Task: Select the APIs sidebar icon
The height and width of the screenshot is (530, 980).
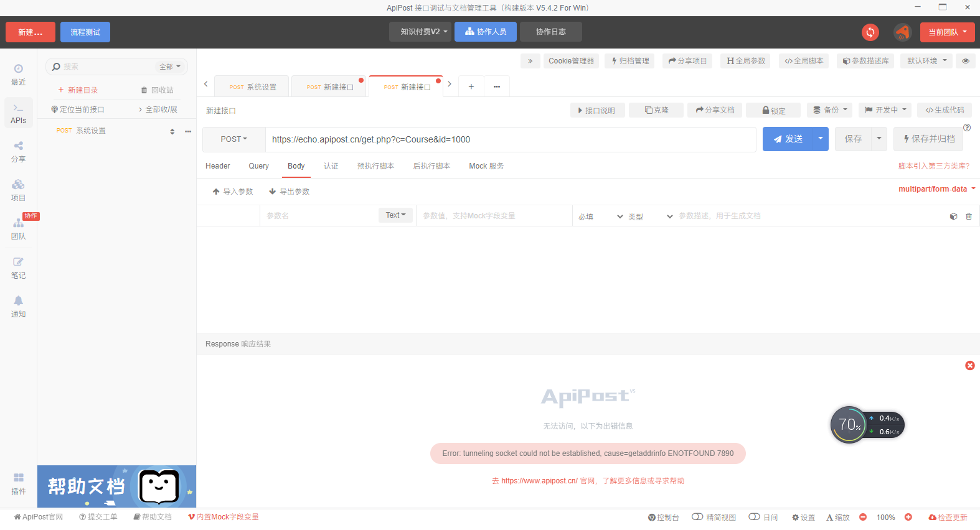Action: (19, 113)
